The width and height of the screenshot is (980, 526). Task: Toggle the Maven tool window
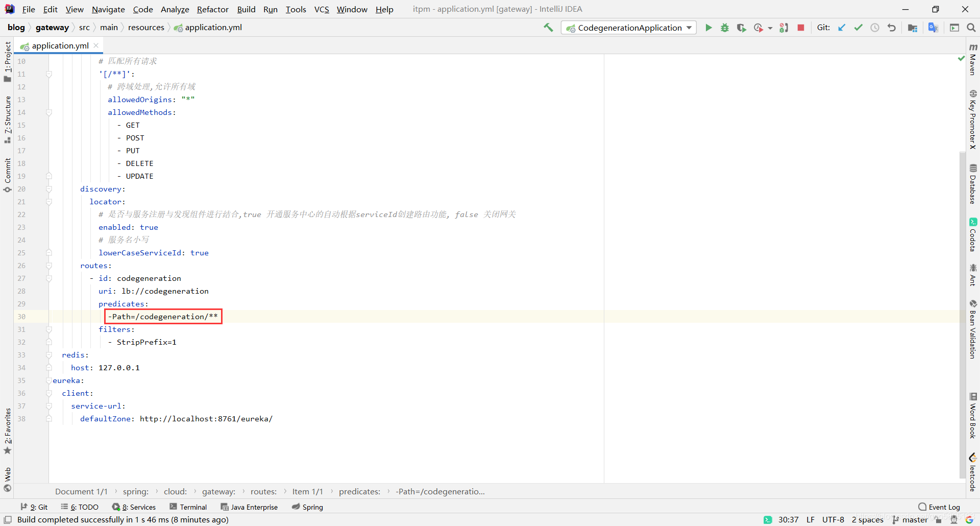coord(973,60)
